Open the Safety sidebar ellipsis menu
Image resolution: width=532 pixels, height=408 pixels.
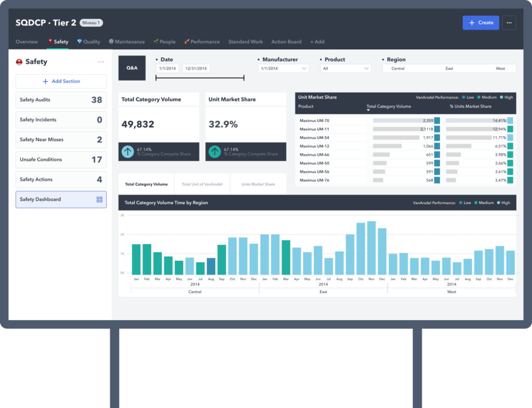pos(101,62)
